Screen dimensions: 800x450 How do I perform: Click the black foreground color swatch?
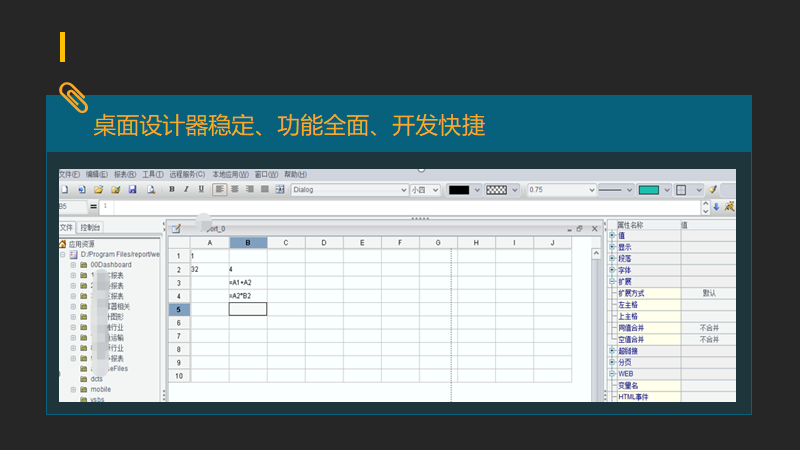(x=459, y=190)
